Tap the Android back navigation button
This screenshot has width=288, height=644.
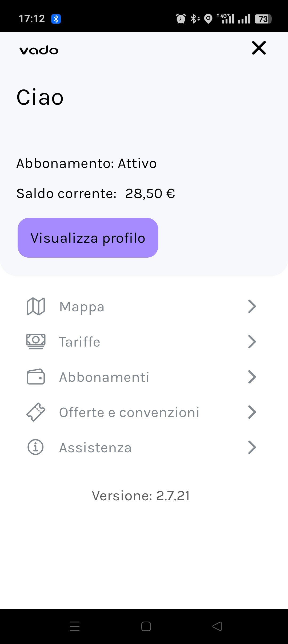pyautogui.click(x=217, y=626)
